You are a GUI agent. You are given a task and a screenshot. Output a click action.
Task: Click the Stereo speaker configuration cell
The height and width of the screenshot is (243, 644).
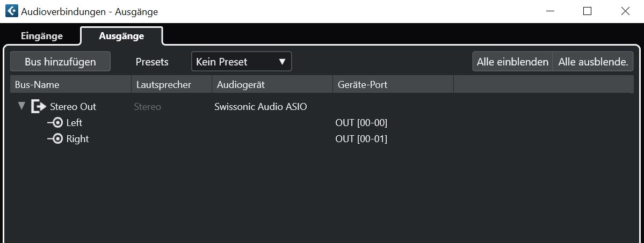click(148, 107)
